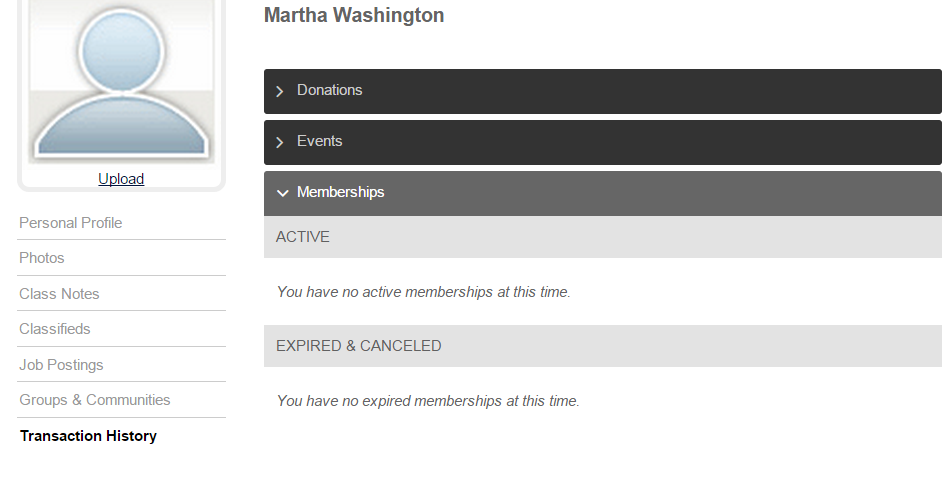This screenshot has height=481, width=951.
Task: Click the Events chevron arrow icon
Action: click(280, 143)
